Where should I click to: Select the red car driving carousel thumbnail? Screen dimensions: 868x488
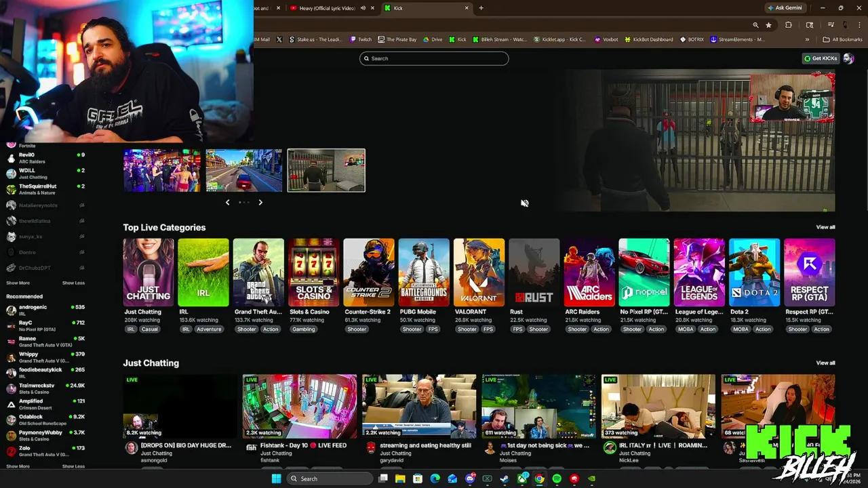coord(244,170)
